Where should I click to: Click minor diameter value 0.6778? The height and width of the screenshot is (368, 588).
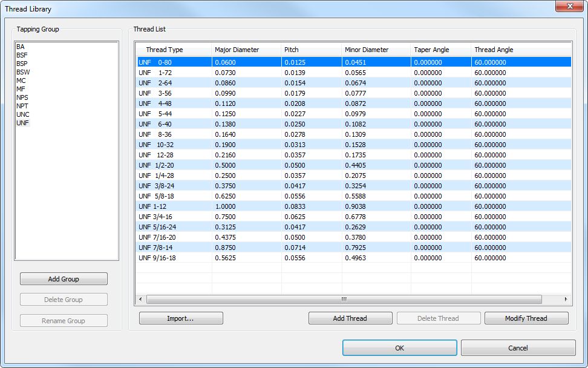(x=356, y=217)
